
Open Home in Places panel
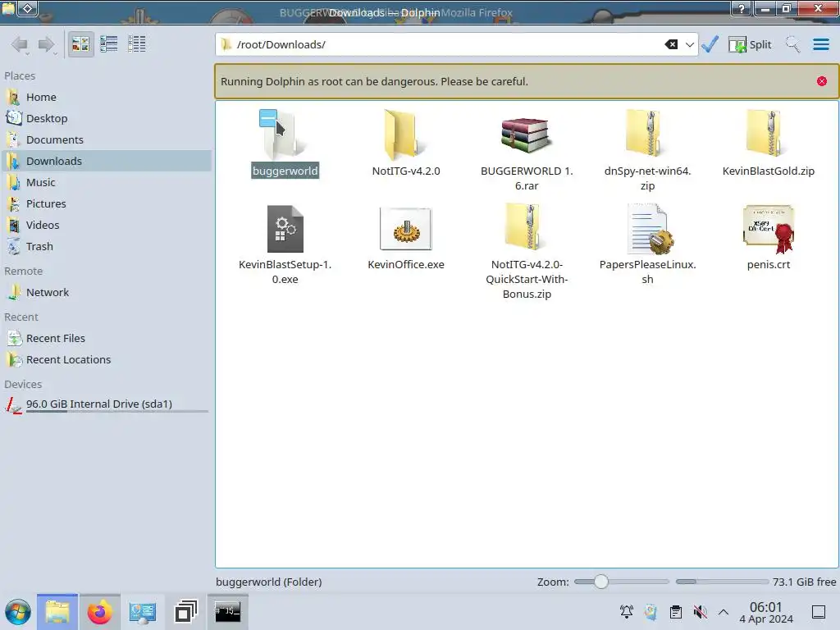(106, 97)
